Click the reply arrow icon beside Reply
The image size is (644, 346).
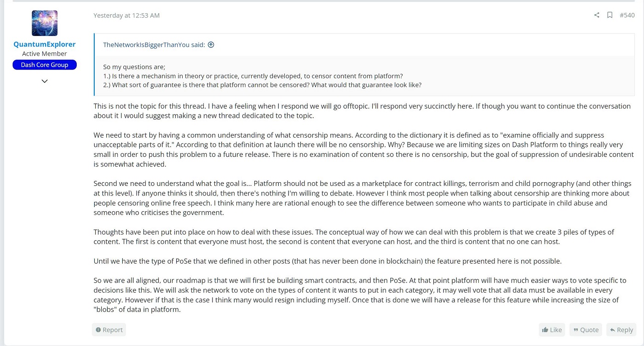tap(612, 329)
